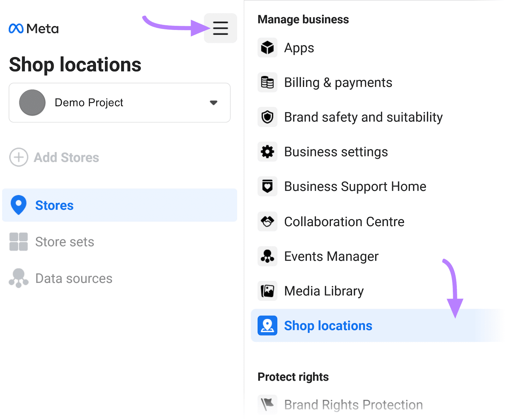
Task: Open the Data sources section
Action: pos(74,278)
